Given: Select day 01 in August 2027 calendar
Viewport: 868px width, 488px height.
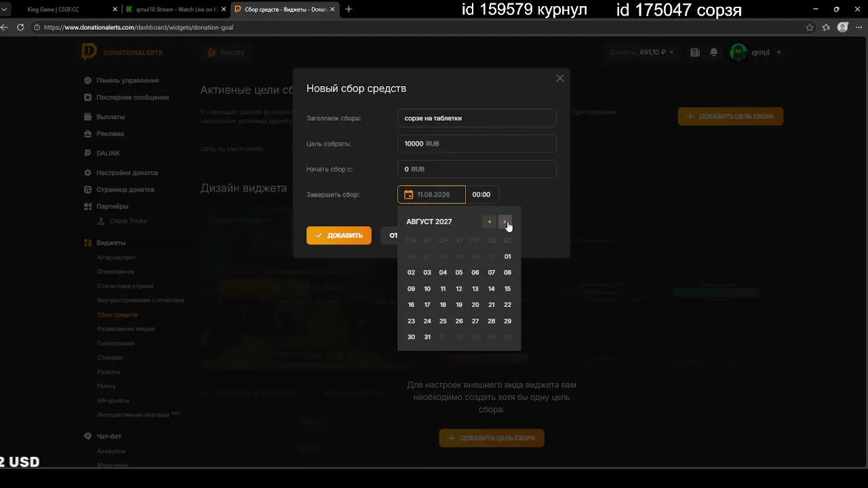Looking at the screenshot, I should [507, 257].
